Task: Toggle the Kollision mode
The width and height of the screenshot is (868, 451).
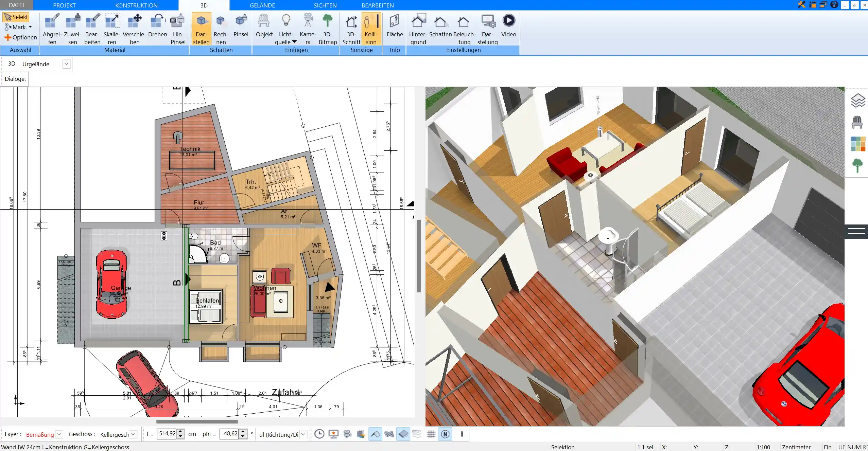Action: tap(371, 29)
